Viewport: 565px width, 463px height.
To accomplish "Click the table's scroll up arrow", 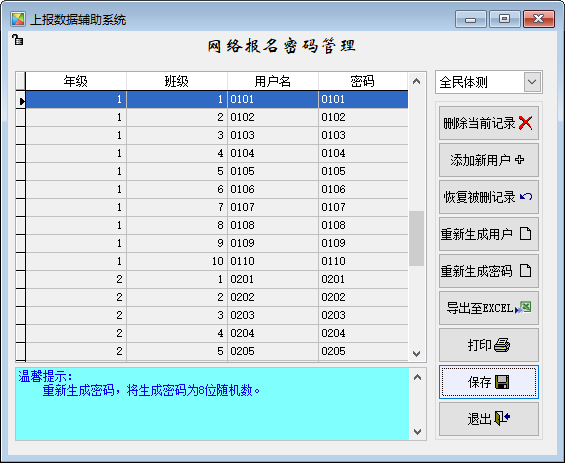I will pyautogui.click(x=416, y=81).
